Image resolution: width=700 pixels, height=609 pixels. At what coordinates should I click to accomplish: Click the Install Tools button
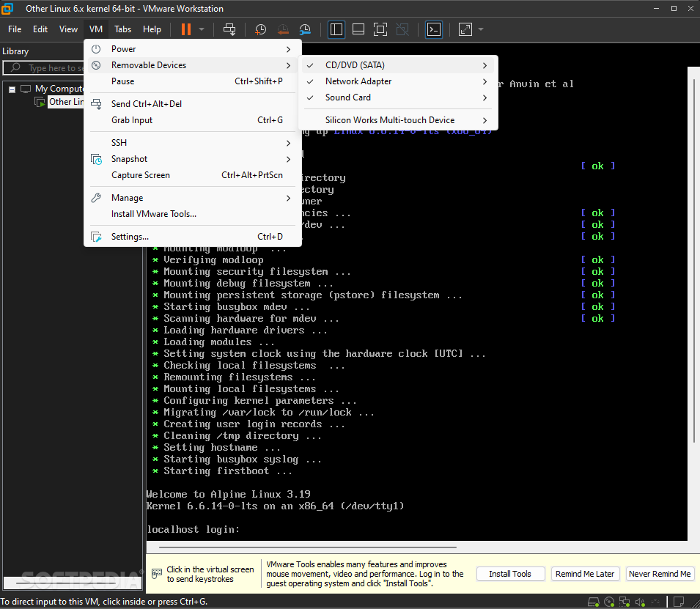(510, 574)
